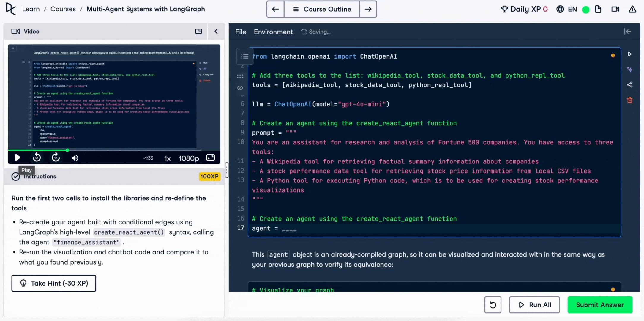Click the AI sparkle icon beside cell
644x321 pixels.
pyautogui.click(x=629, y=70)
